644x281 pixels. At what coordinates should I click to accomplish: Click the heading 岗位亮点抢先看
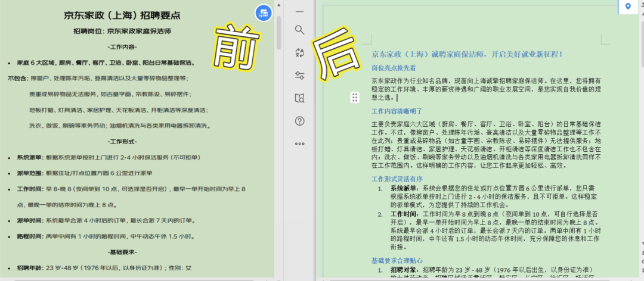(394, 68)
